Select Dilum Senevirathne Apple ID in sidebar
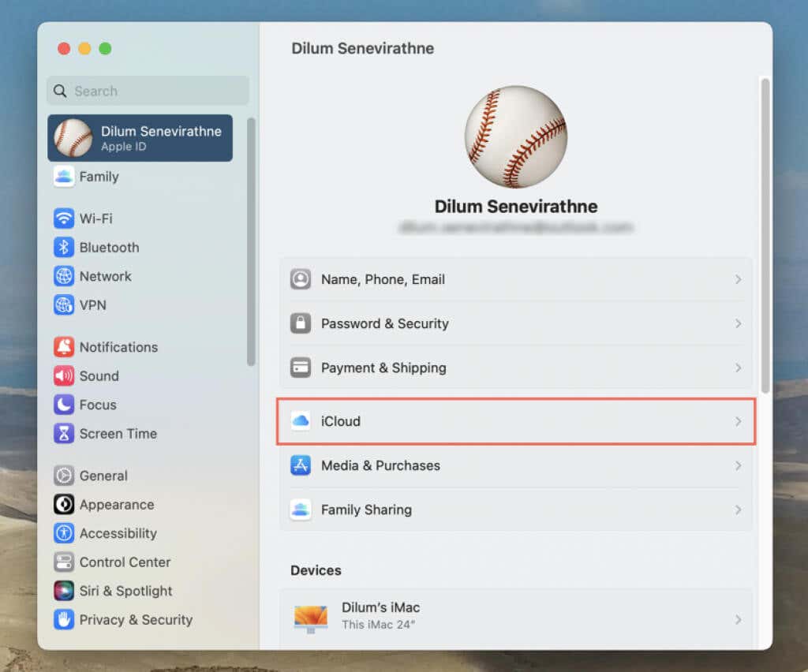 point(140,138)
